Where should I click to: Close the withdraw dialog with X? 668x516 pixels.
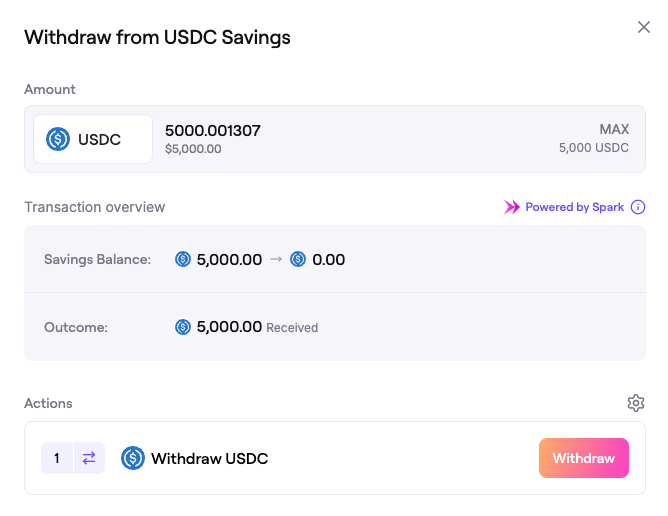tap(644, 28)
